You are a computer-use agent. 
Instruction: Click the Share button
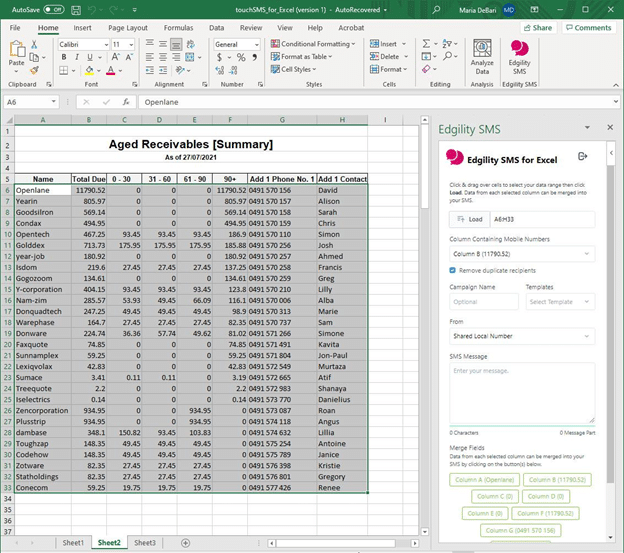pyautogui.click(x=539, y=28)
